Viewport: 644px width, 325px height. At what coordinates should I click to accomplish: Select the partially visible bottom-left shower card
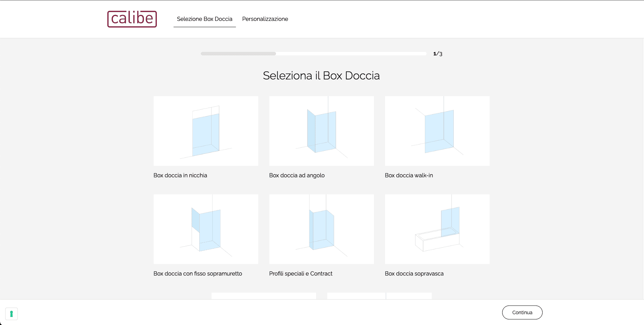click(263, 296)
